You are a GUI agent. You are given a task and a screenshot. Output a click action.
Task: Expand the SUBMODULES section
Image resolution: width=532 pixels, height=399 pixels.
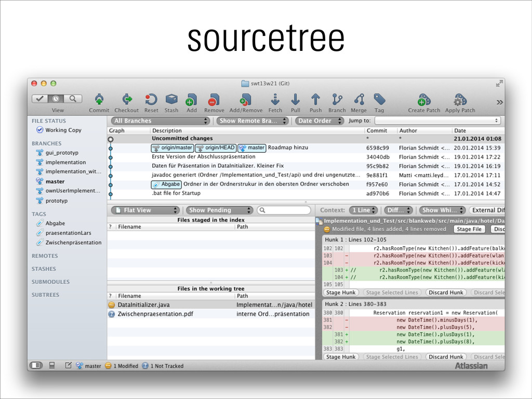pos(50,282)
